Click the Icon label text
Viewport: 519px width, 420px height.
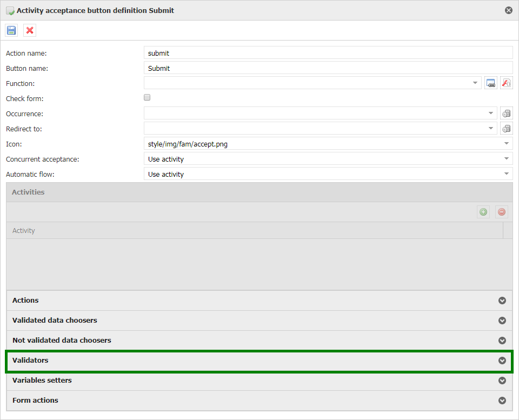(14, 144)
